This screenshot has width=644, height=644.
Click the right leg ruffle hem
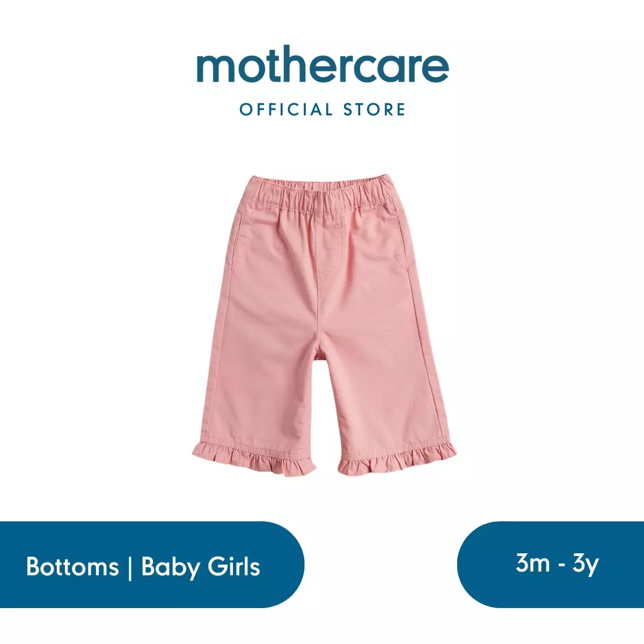(x=398, y=460)
